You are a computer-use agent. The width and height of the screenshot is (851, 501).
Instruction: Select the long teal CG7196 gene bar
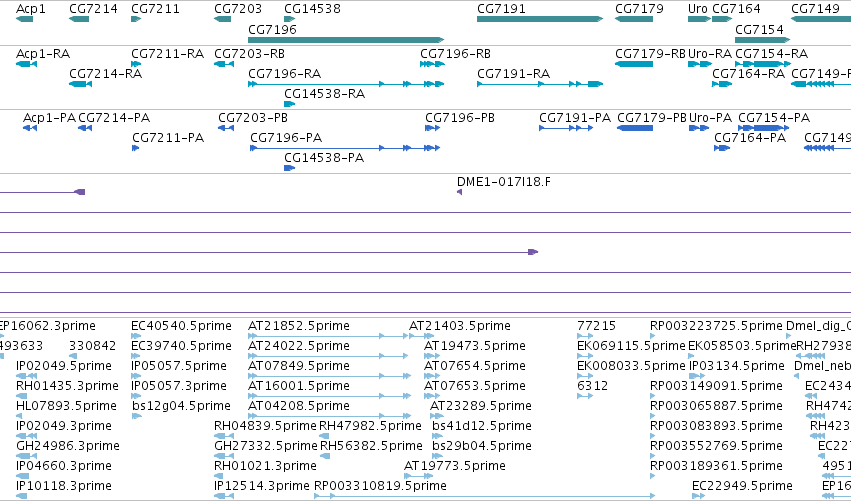[x=346, y=40]
